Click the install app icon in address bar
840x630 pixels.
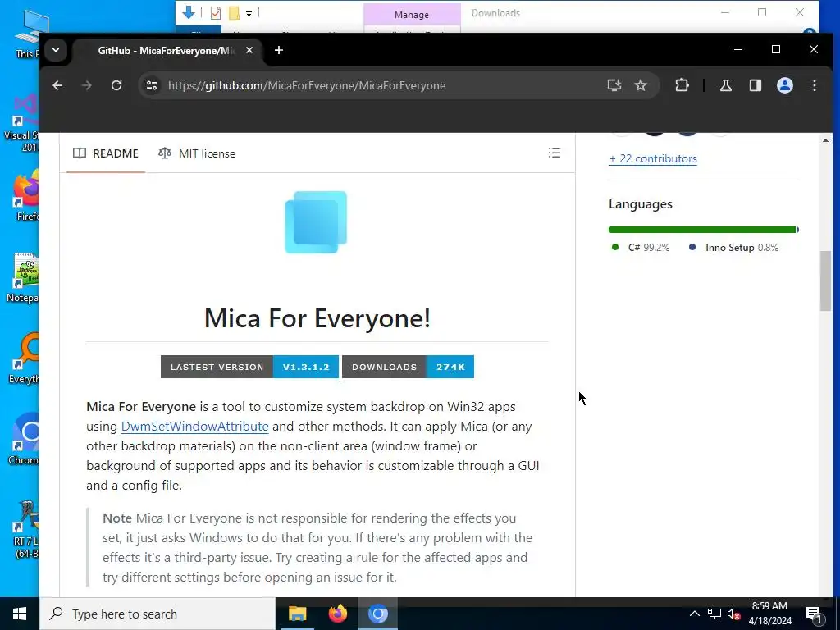(x=614, y=85)
